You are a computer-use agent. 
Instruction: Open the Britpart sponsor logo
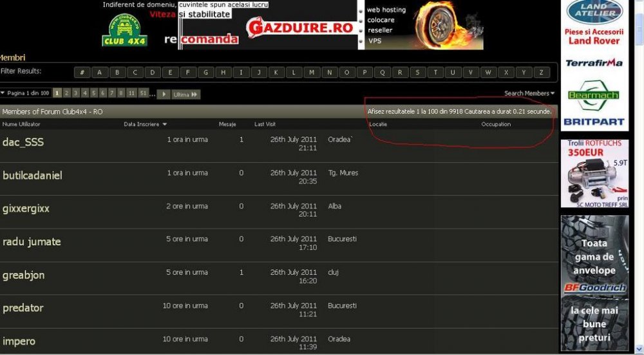594,122
